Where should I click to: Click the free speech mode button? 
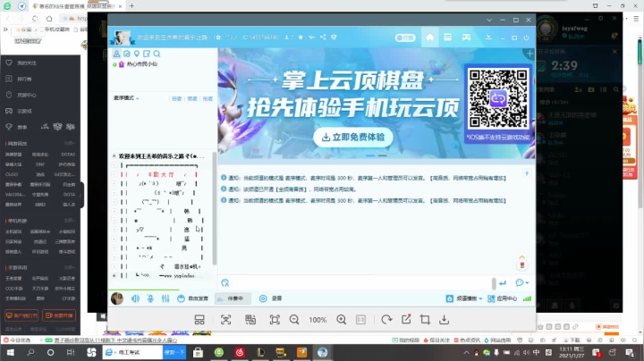192,298
